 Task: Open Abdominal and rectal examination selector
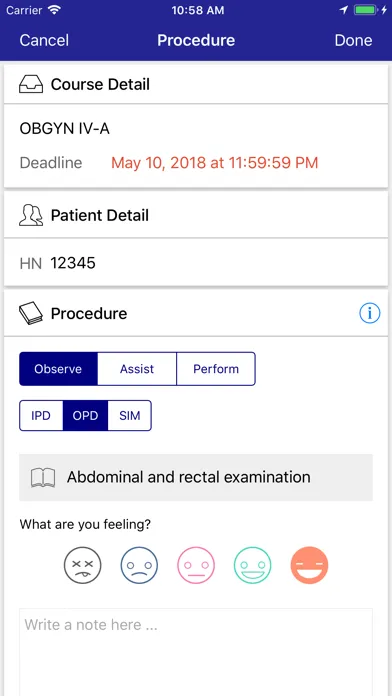click(x=196, y=477)
